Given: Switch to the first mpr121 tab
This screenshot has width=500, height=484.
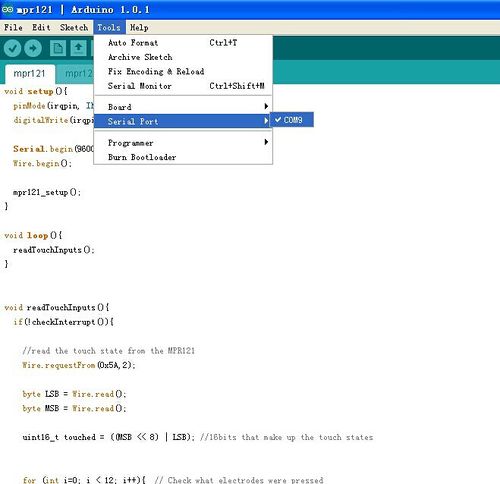Looking at the screenshot, I should [x=30, y=74].
